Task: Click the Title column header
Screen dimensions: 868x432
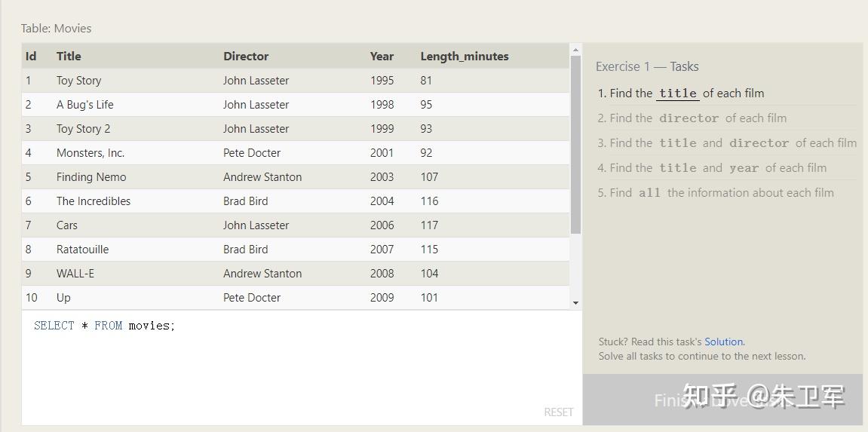Action: [x=69, y=57]
